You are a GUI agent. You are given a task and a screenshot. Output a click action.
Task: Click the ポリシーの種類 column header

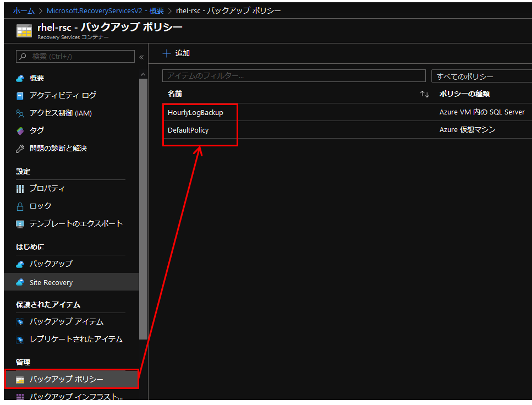tap(464, 94)
